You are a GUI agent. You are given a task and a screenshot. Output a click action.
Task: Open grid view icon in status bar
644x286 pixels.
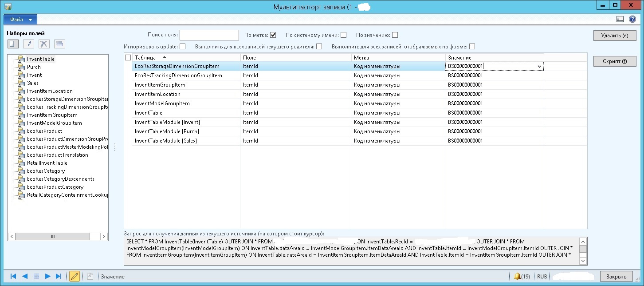pos(36,276)
